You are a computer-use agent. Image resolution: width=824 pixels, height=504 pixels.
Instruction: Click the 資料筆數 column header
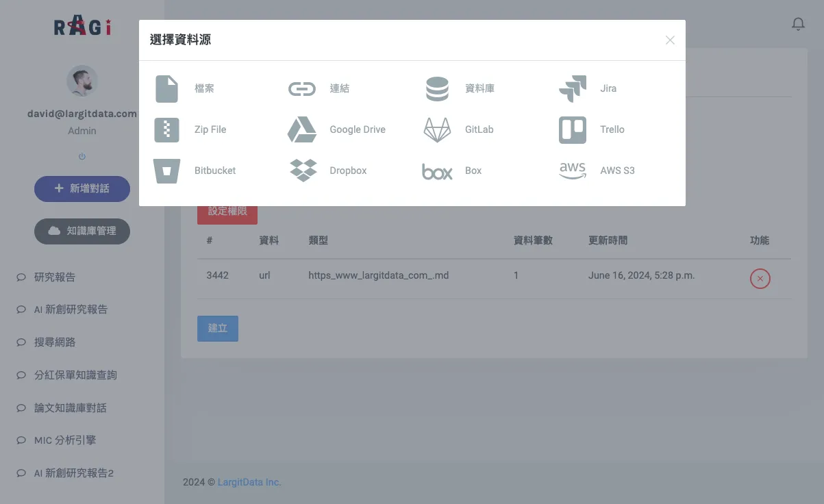point(534,240)
